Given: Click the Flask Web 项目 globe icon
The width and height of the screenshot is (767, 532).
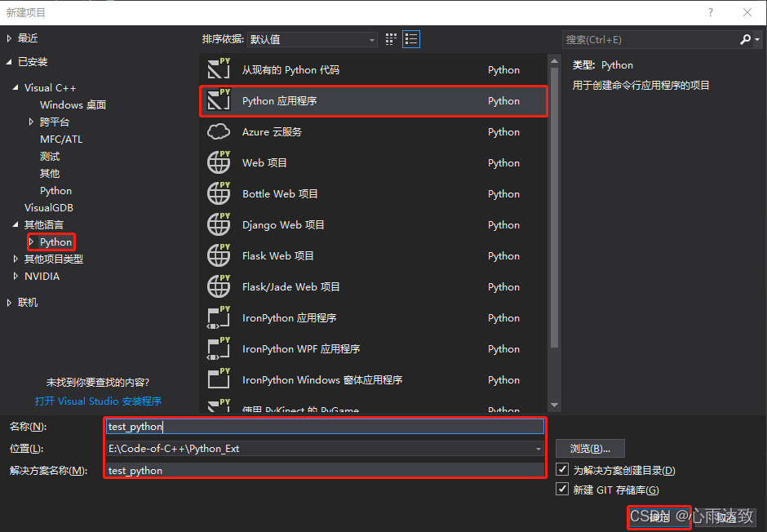Looking at the screenshot, I should pos(219,255).
